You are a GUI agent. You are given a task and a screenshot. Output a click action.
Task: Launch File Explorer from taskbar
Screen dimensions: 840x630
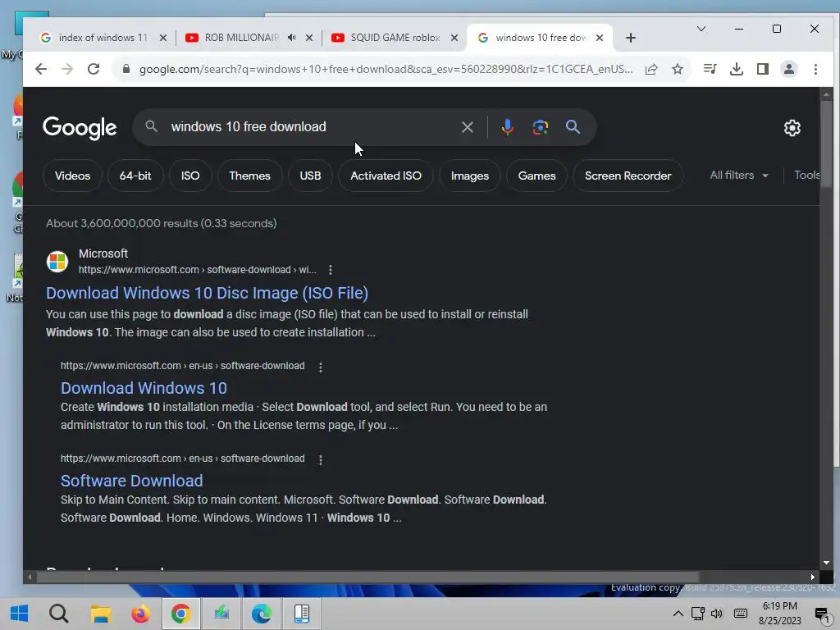click(100, 614)
